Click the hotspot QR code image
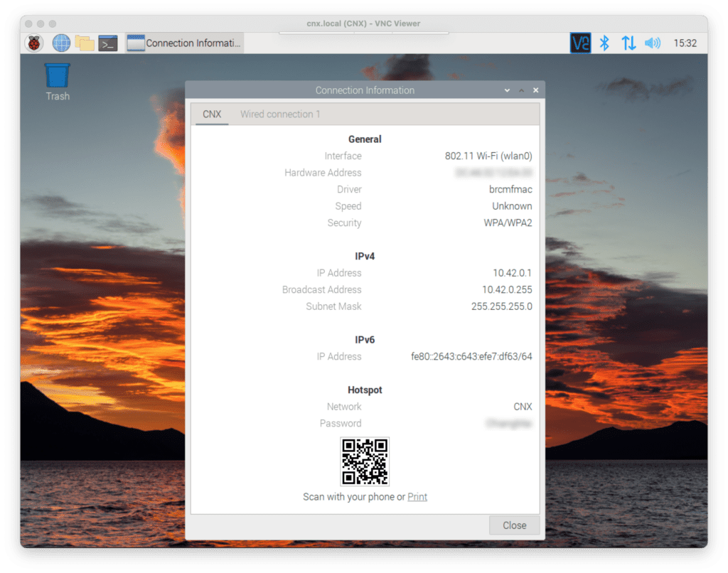The height and width of the screenshot is (573, 728). 365,461
